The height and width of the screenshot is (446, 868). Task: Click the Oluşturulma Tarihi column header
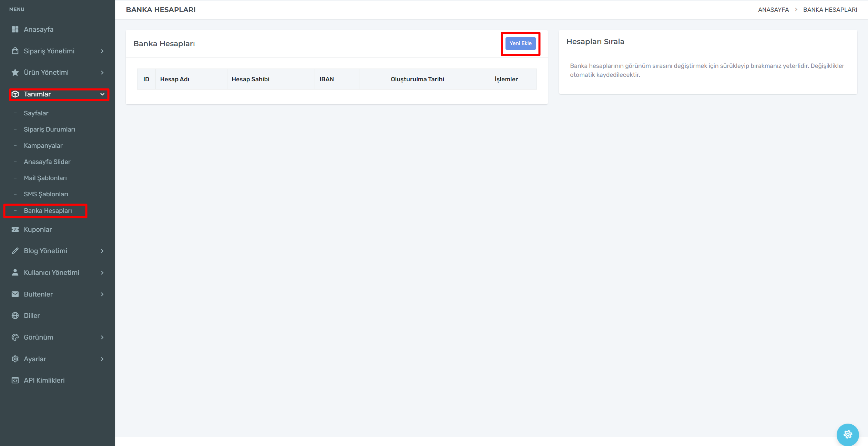[x=417, y=79]
